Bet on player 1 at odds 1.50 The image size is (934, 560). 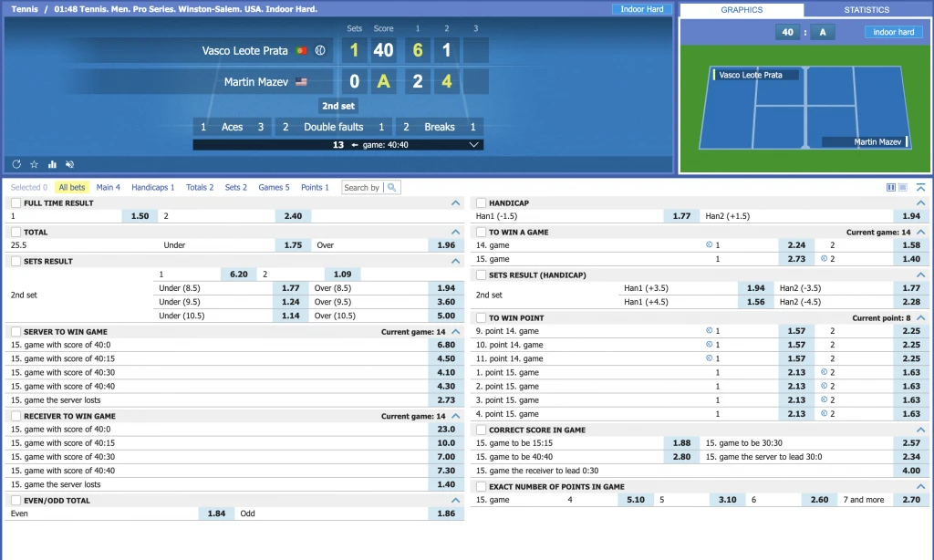click(x=139, y=217)
